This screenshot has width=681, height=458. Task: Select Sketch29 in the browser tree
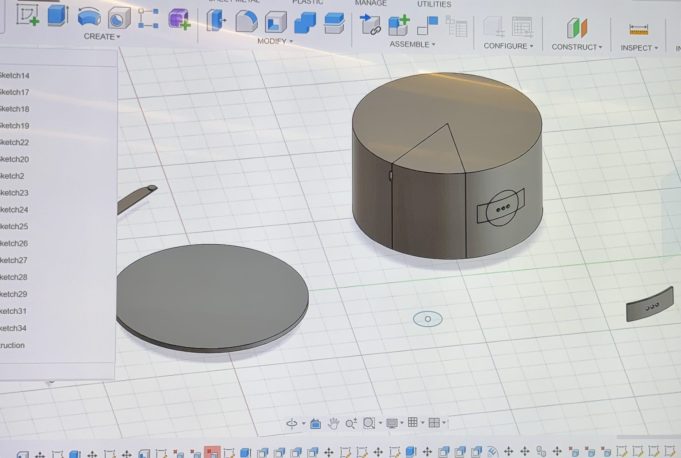[x=14, y=294]
